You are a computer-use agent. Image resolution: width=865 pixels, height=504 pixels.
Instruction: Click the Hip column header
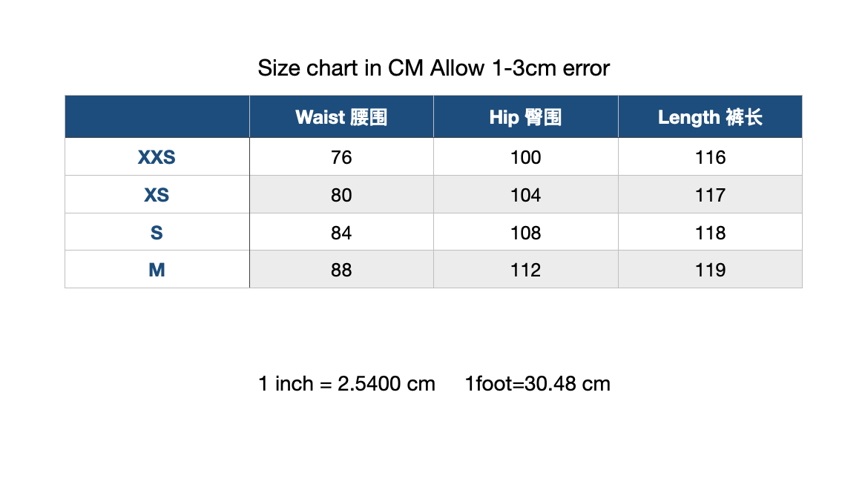pyautogui.click(x=526, y=117)
